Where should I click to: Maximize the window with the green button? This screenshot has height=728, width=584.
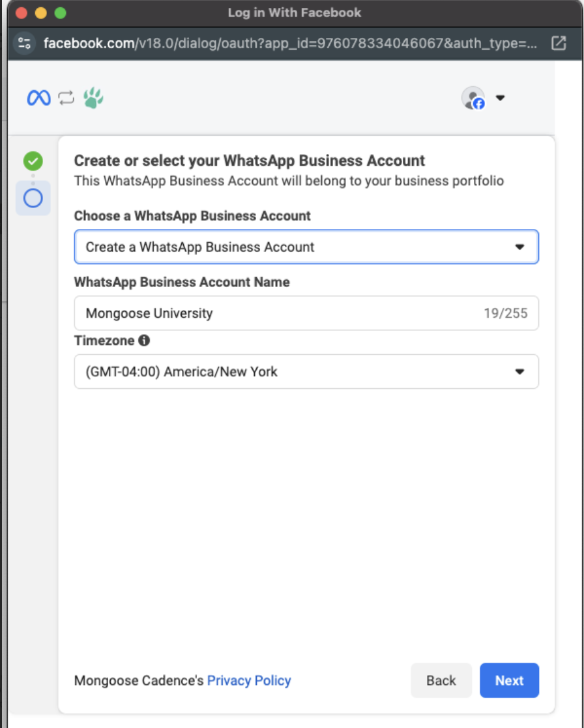click(x=61, y=13)
